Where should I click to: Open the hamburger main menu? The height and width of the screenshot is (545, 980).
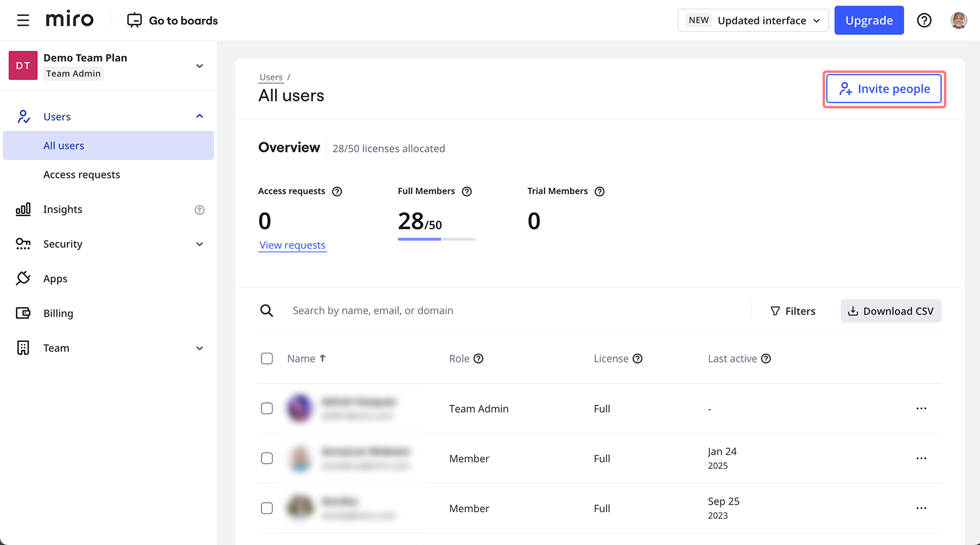click(23, 20)
